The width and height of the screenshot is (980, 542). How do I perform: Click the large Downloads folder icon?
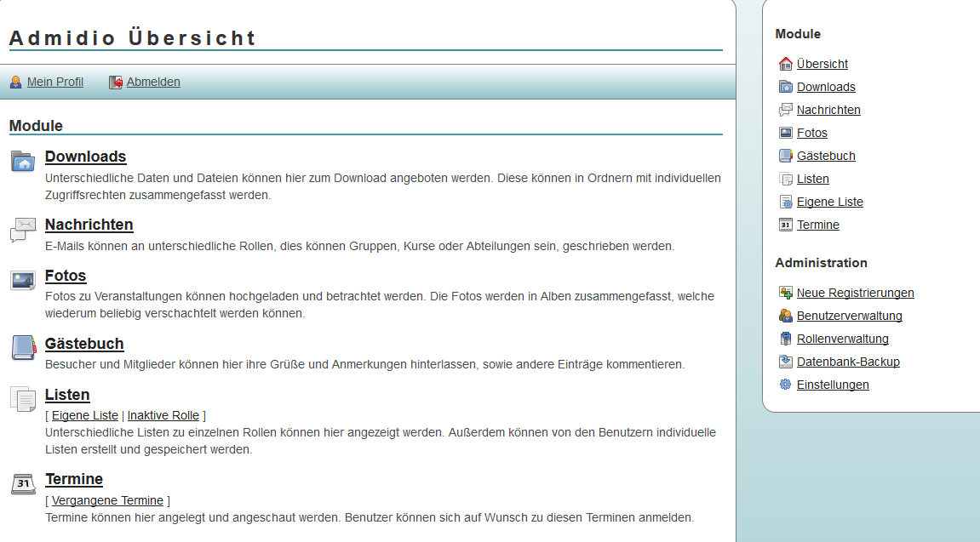pos(23,161)
